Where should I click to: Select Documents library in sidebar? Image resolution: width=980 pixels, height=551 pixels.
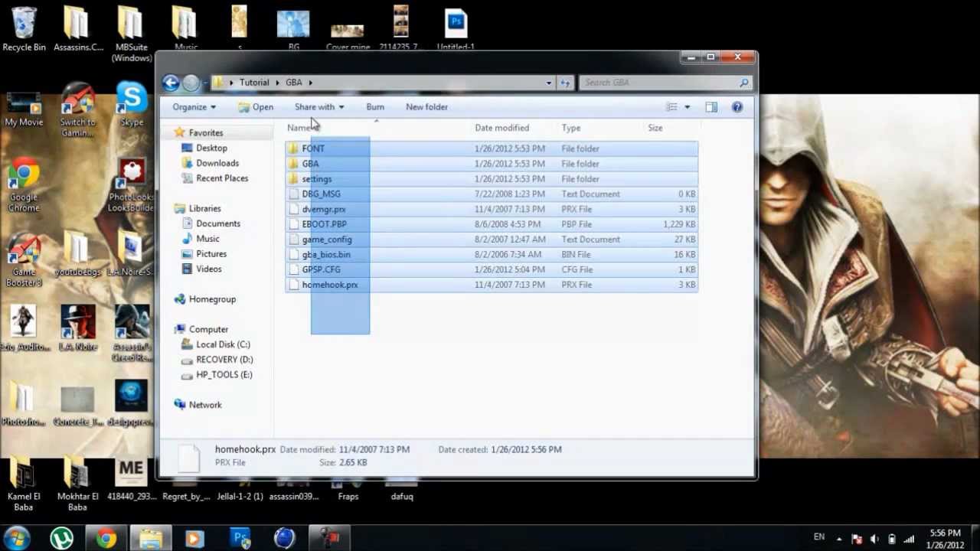click(x=218, y=223)
